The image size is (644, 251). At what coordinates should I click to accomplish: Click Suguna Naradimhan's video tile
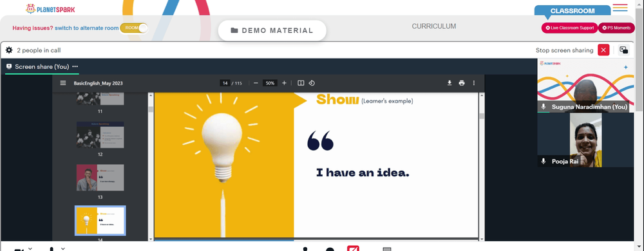(x=585, y=86)
